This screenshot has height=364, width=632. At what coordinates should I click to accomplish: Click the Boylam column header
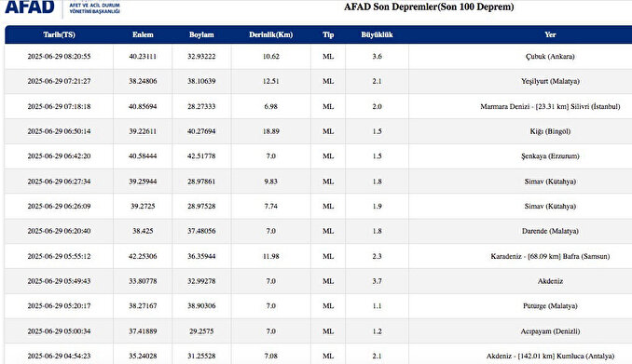point(201,34)
